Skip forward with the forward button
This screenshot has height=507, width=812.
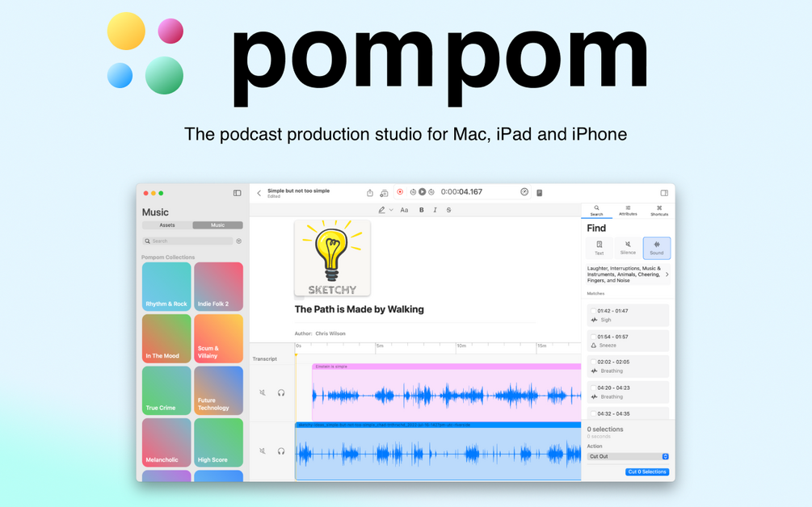click(431, 192)
